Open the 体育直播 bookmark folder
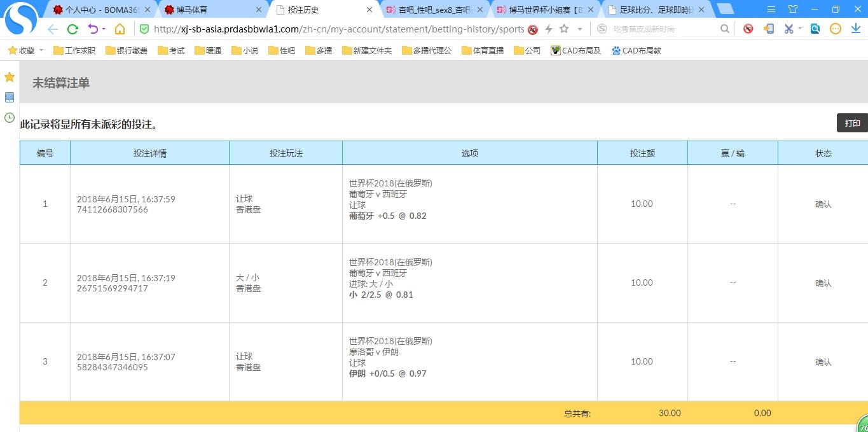This screenshot has width=868, height=432. (483, 50)
